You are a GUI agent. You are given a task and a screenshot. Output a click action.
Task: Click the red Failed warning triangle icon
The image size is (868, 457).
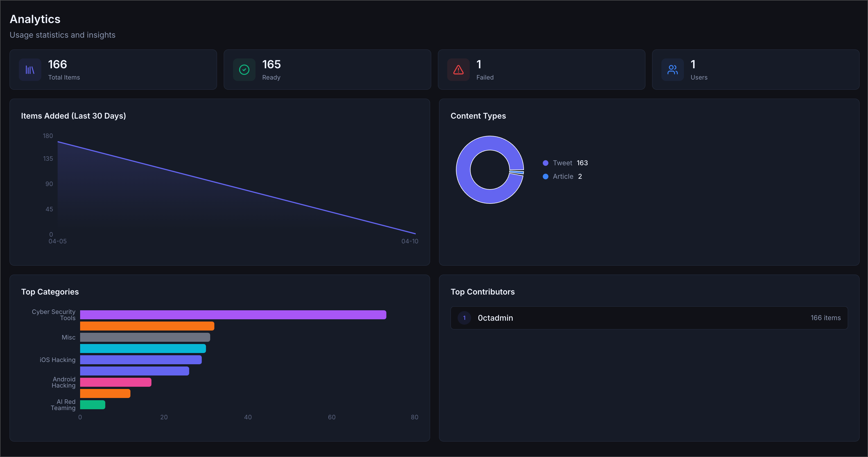click(x=458, y=69)
